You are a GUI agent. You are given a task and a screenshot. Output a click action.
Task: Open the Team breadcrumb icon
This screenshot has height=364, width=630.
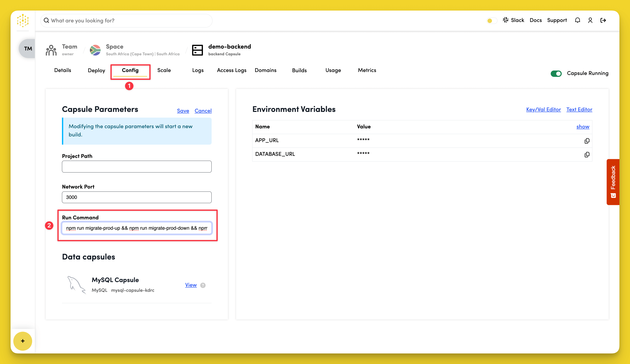pyautogui.click(x=51, y=50)
